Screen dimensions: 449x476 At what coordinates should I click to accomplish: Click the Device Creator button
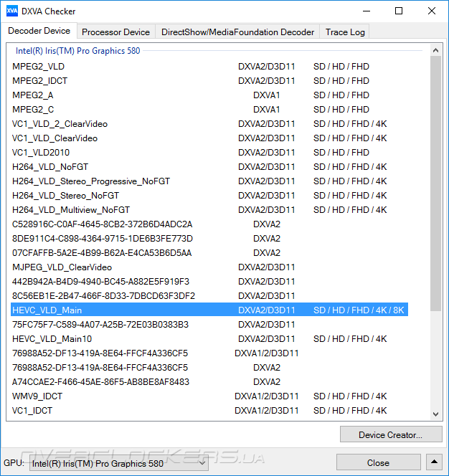point(391,434)
